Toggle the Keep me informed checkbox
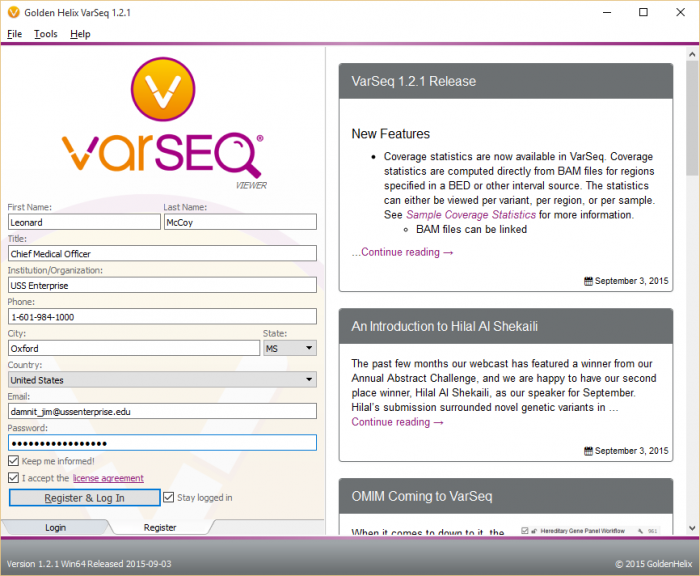 coord(13,461)
